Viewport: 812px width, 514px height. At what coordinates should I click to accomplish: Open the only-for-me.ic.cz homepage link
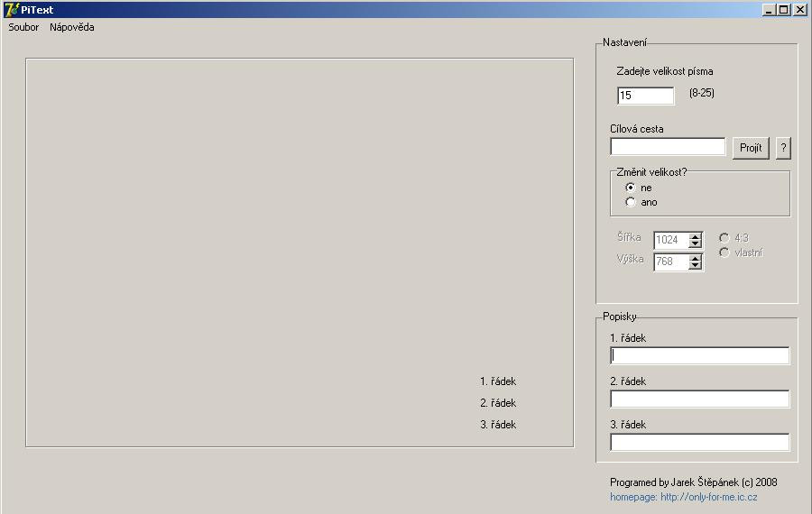point(684,497)
